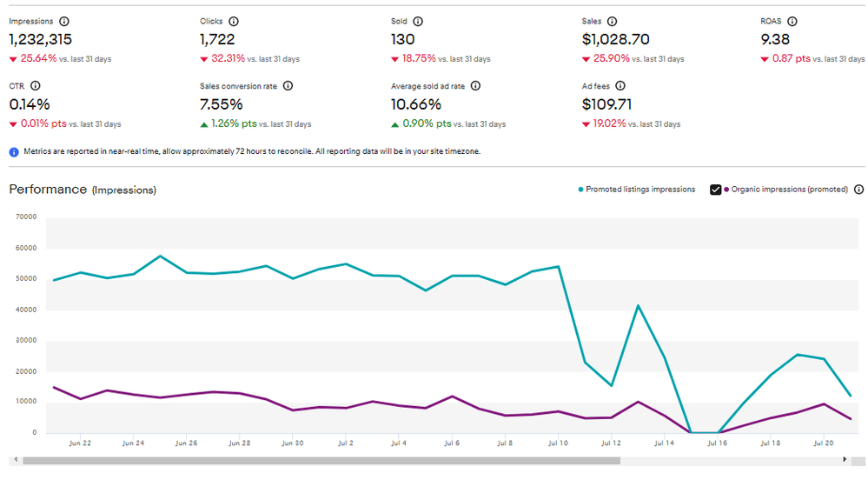The height and width of the screenshot is (480, 868).
Task: Click the Performance (Impressions) chart heading
Action: (x=83, y=190)
